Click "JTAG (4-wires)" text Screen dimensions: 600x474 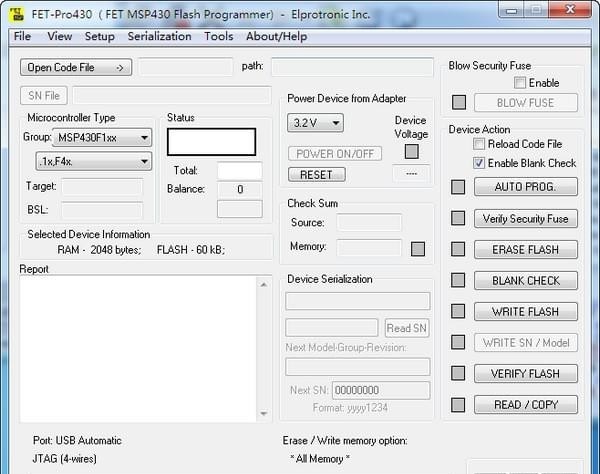(64, 458)
